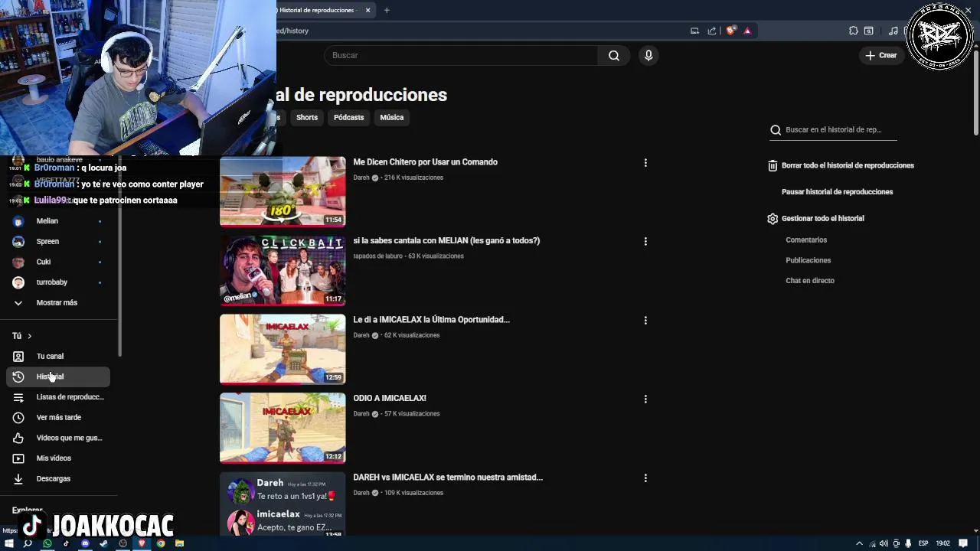The width and height of the screenshot is (980, 551).
Task: Open the music note media control icon
Action: [893, 31]
